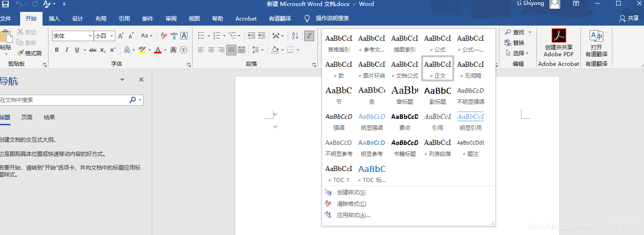644x235 pixels.
Task: Click the multilevel list icon
Action: coord(232,36)
